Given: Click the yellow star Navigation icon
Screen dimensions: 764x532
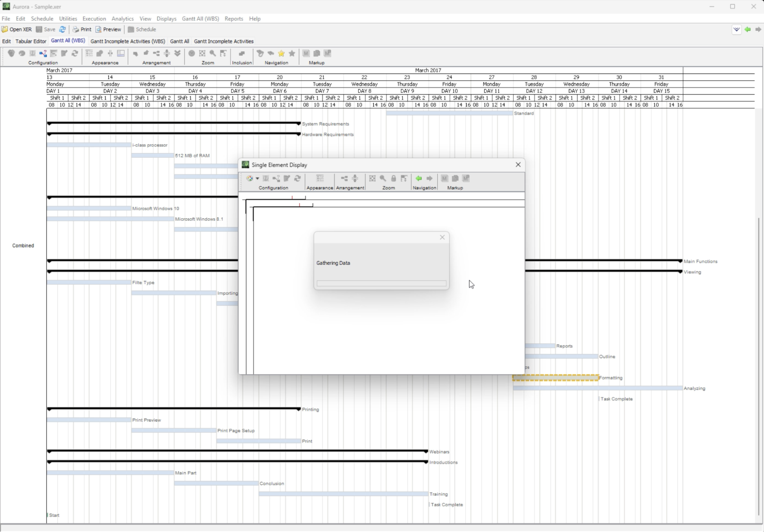Looking at the screenshot, I should pyautogui.click(x=281, y=54).
